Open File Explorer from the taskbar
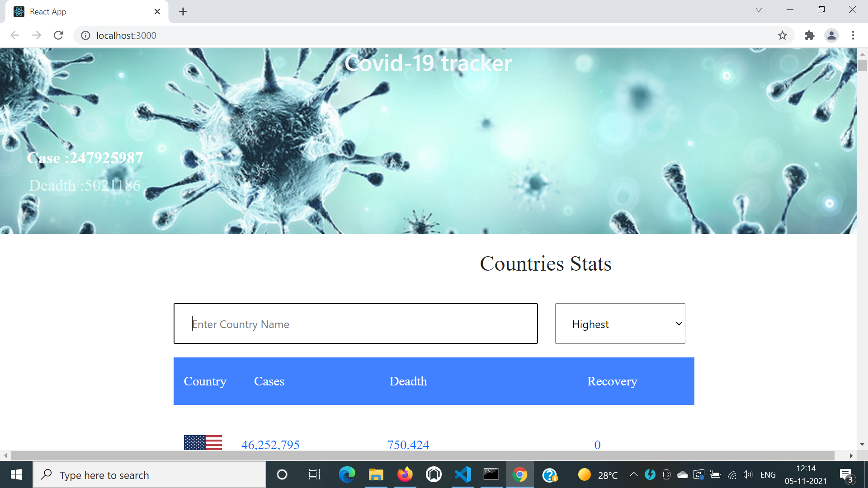The width and height of the screenshot is (868, 488). pyautogui.click(x=376, y=474)
